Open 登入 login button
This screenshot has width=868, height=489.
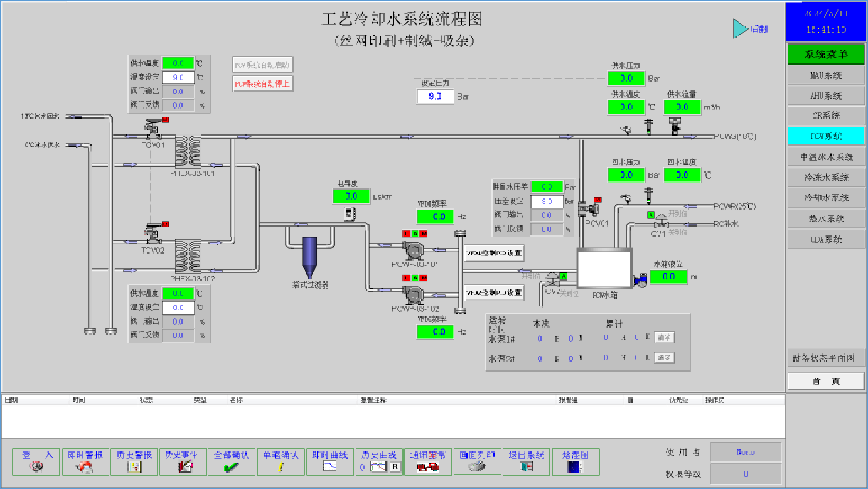[x=37, y=462]
